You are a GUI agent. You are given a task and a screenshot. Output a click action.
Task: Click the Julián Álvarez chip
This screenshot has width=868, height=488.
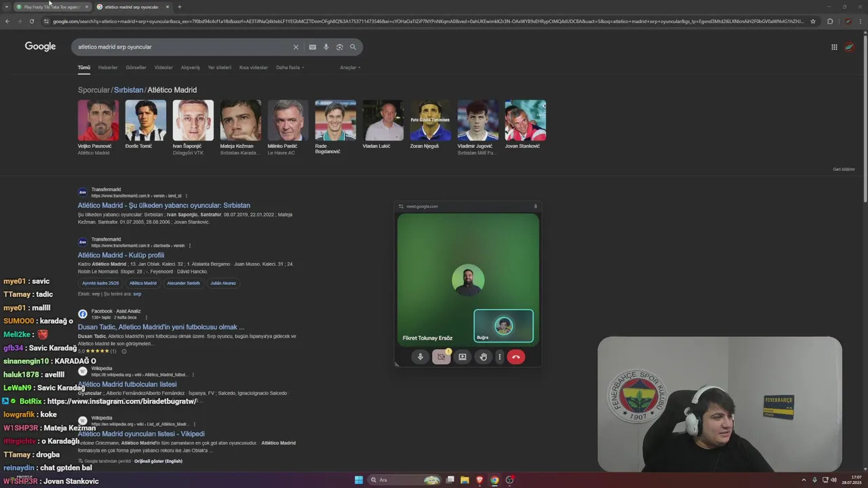223,283
